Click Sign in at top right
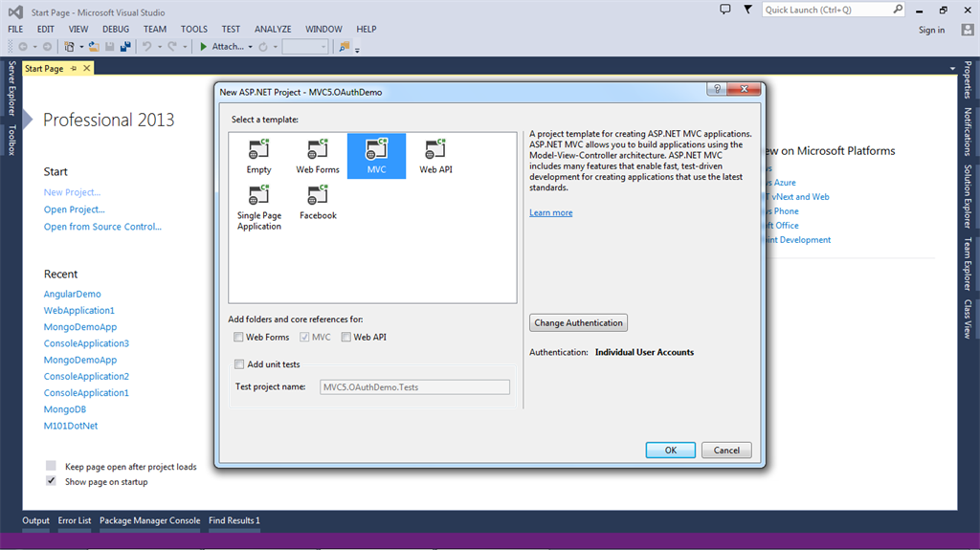Image resolution: width=980 pixels, height=550 pixels. coord(931,30)
